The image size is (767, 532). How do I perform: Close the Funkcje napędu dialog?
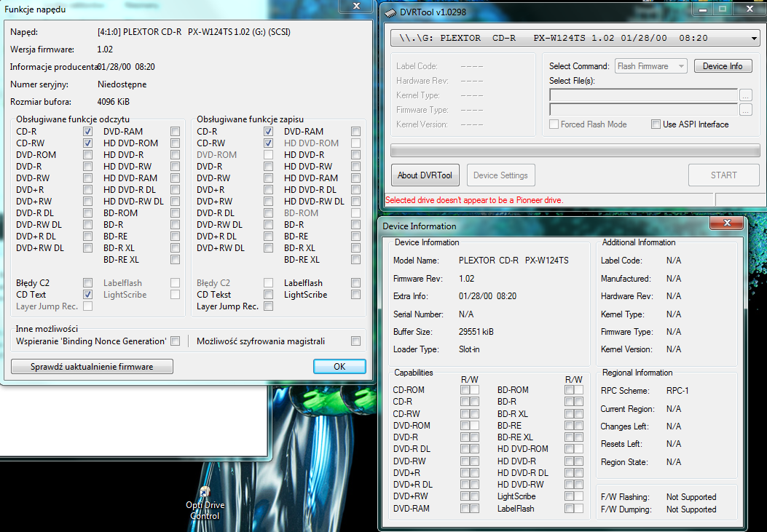pos(356,7)
